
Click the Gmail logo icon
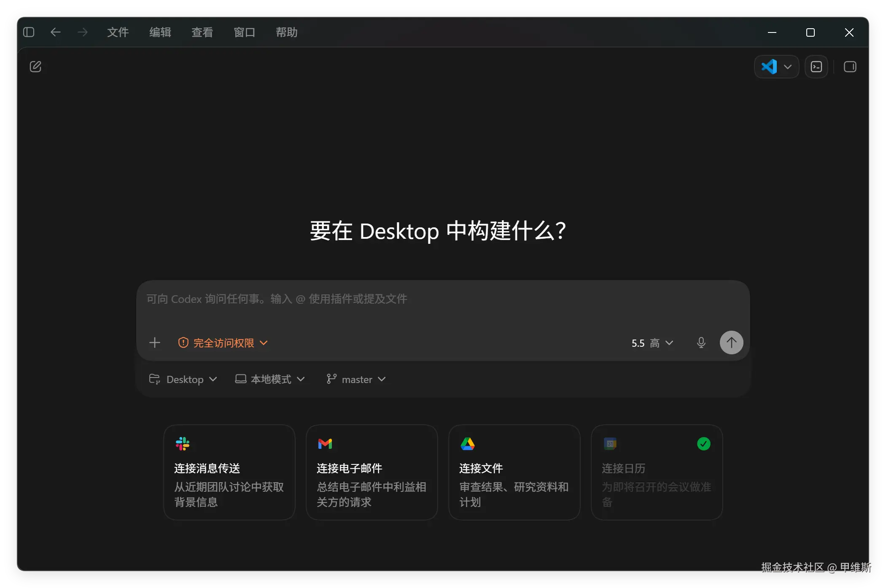point(325,444)
